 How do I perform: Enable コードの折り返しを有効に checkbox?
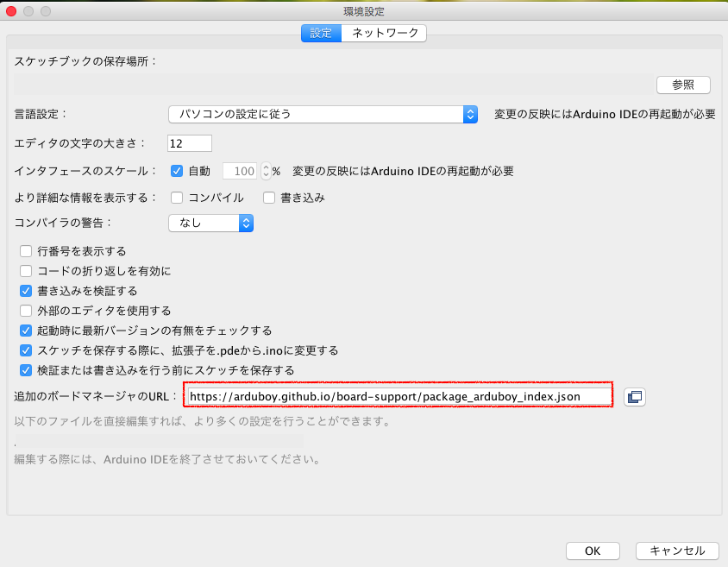(26, 271)
